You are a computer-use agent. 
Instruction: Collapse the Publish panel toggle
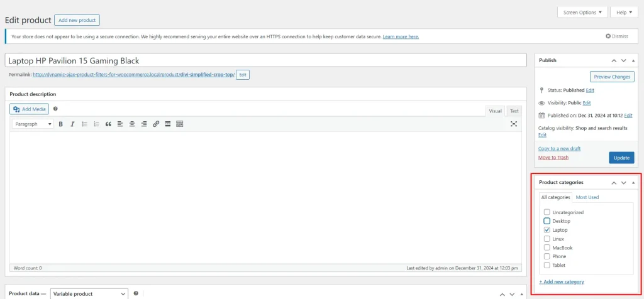click(x=633, y=60)
